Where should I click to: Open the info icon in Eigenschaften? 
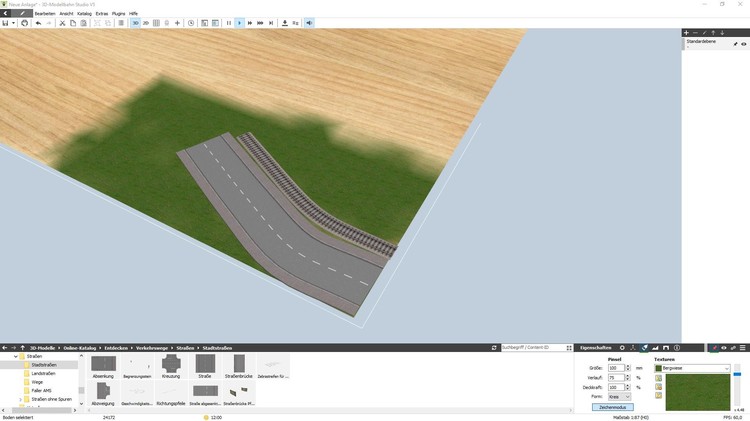[677, 348]
